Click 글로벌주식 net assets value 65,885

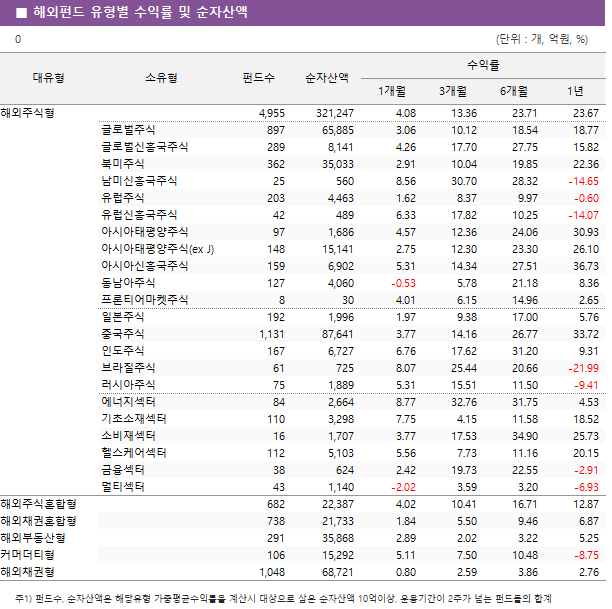[338, 130]
